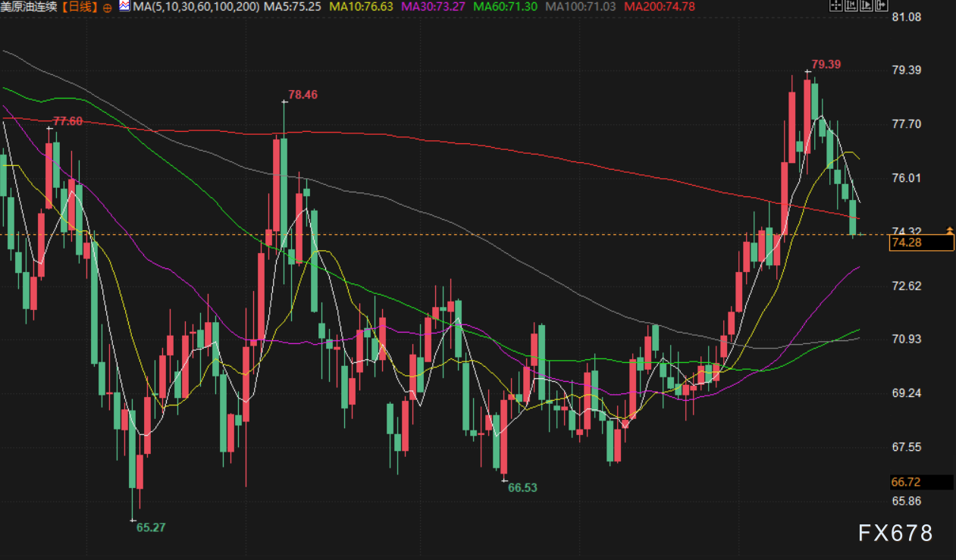Image resolution: width=956 pixels, height=560 pixels.
Task: Select the 日线 period label
Action: tap(80, 7)
